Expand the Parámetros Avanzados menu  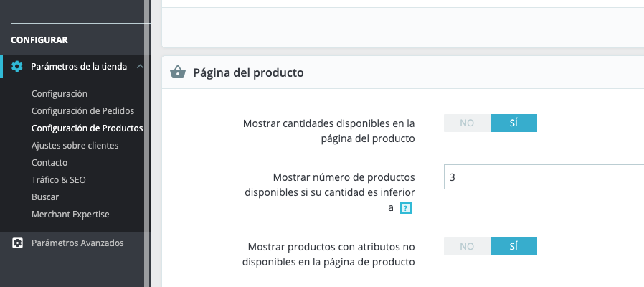77,243
